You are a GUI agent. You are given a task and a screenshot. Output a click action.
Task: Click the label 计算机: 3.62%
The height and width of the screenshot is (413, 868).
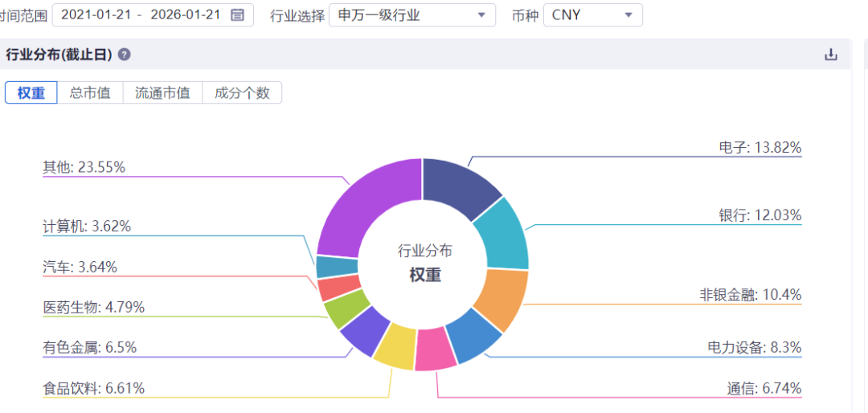(x=86, y=227)
